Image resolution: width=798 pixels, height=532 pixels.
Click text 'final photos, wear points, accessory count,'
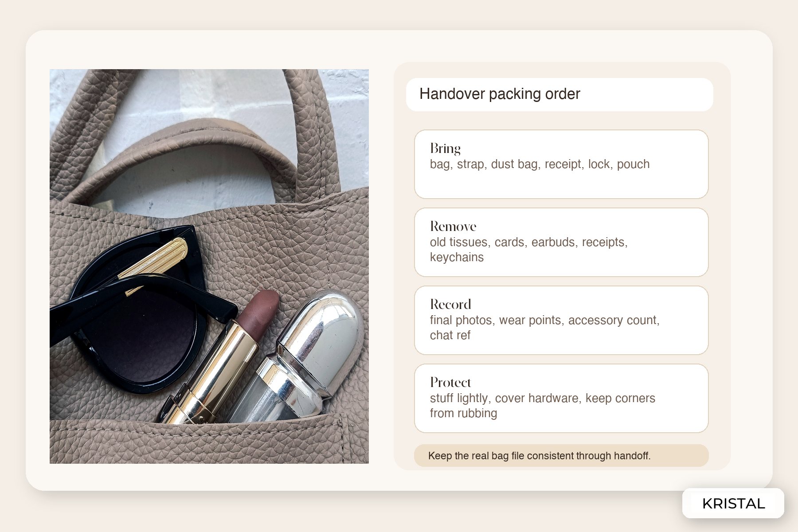545,321
